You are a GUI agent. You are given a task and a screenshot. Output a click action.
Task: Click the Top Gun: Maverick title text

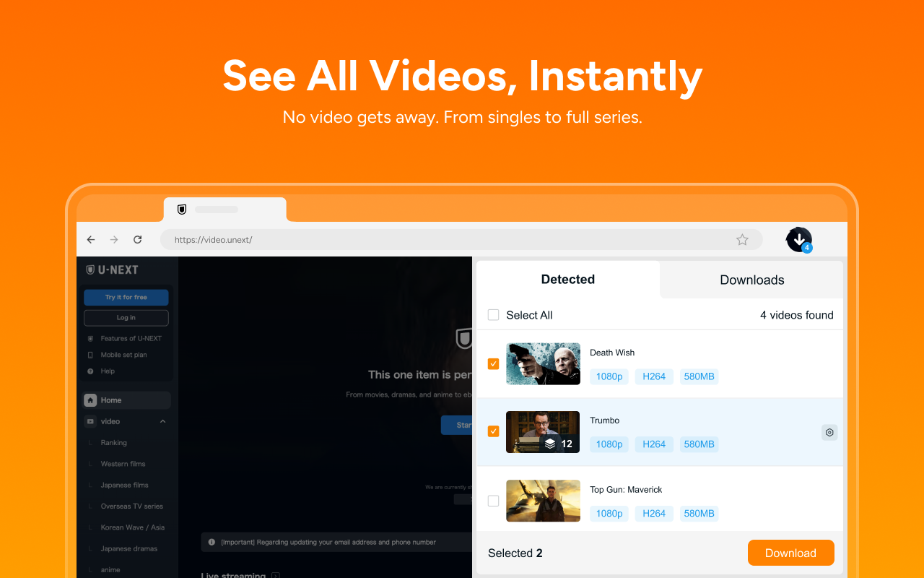point(626,490)
